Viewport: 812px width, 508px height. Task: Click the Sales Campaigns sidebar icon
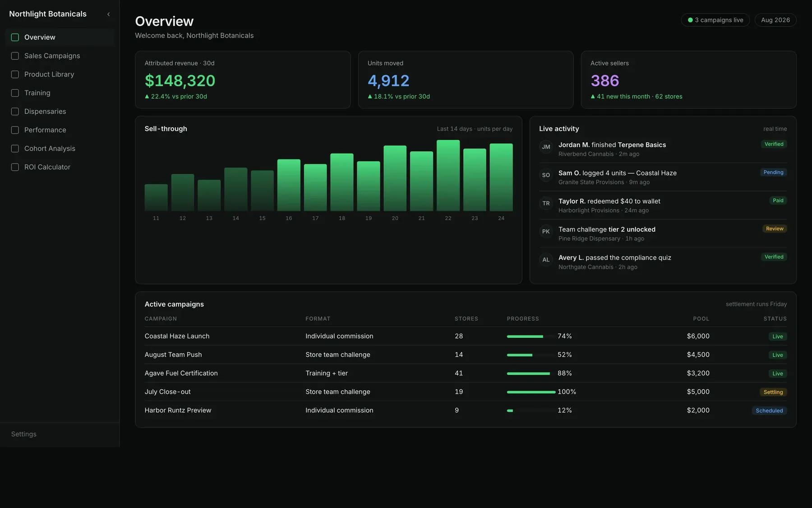click(15, 56)
